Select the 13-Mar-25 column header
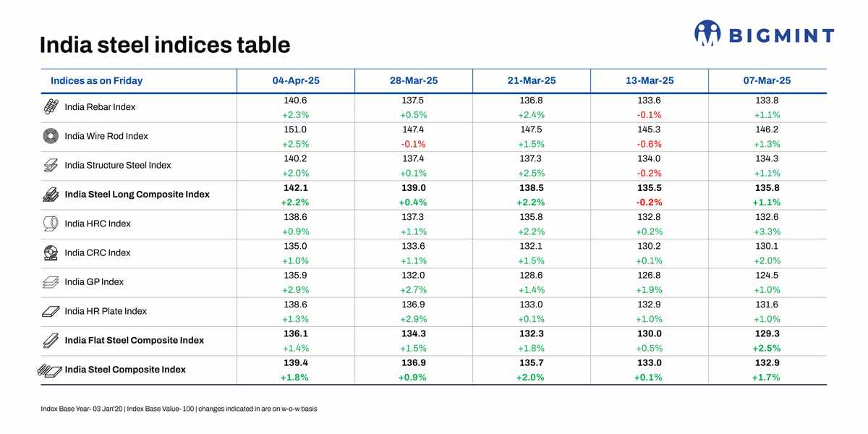Image resolution: width=868 pixels, height=434 pixels. pyautogui.click(x=650, y=81)
